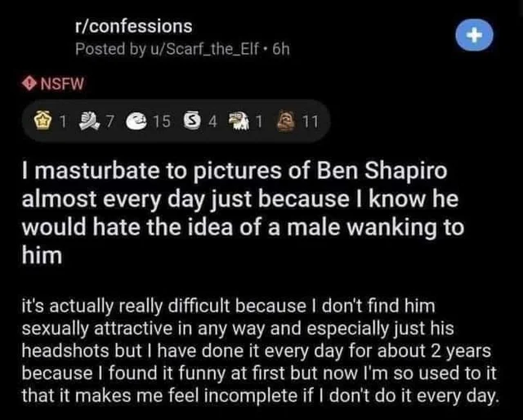Click the white laughing face award icon
This screenshot has width=523, height=420.
pyautogui.click(x=138, y=123)
